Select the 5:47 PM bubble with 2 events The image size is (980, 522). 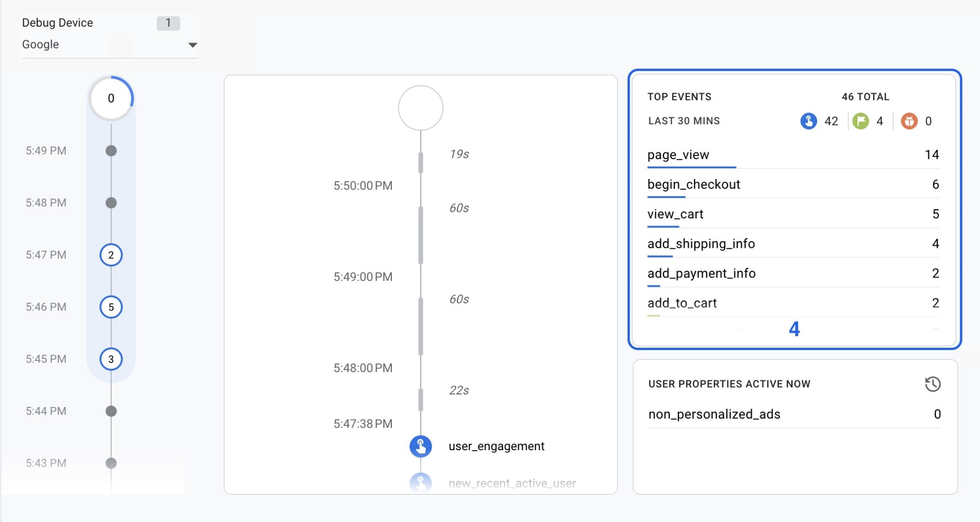pyautogui.click(x=111, y=255)
